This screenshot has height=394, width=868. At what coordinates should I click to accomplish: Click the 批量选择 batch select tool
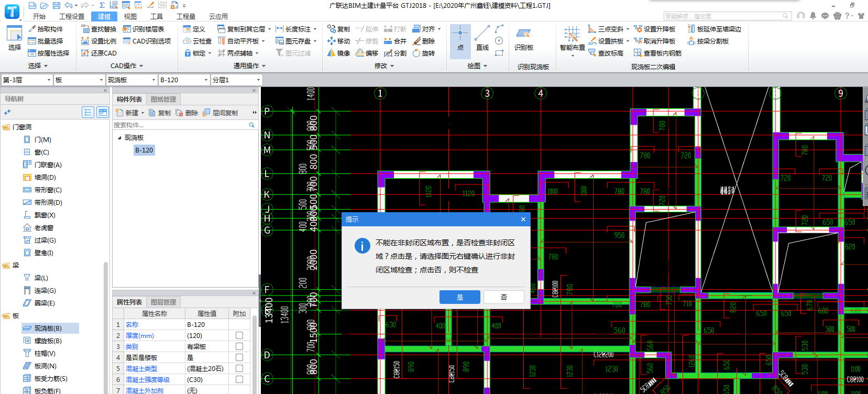tap(46, 41)
